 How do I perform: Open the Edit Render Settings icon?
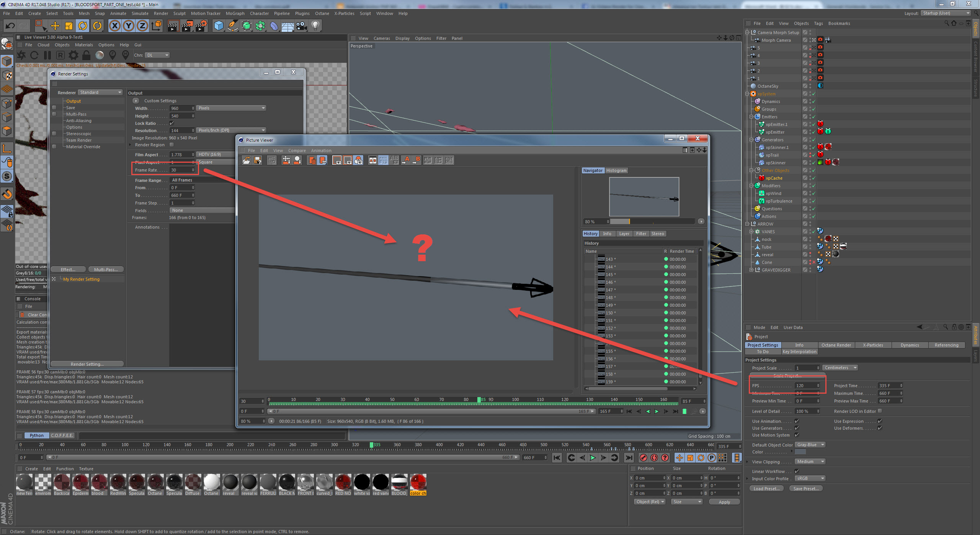(201, 26)
